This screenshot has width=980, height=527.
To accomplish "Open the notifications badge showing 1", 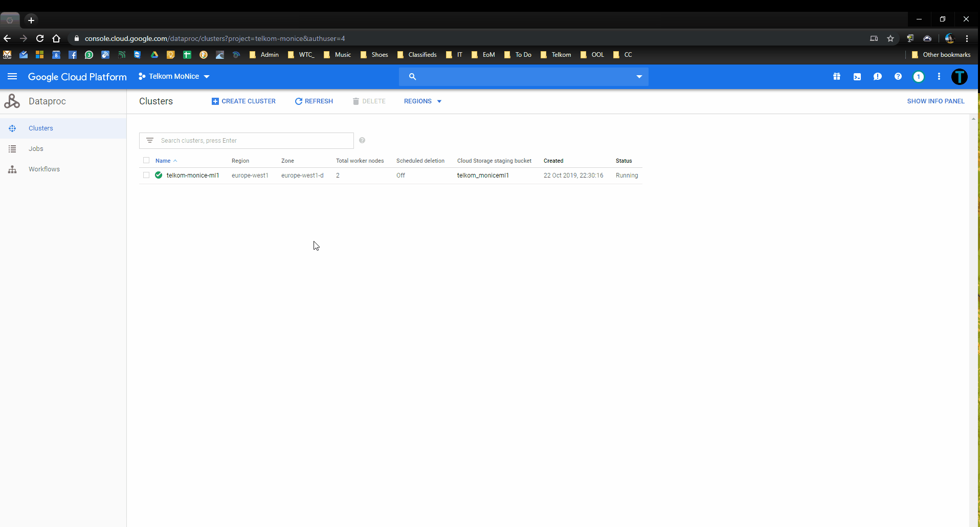I will tap(919, 77).
